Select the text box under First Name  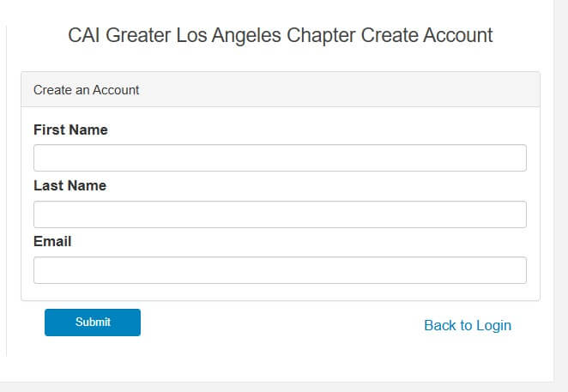tap(280, 158)
